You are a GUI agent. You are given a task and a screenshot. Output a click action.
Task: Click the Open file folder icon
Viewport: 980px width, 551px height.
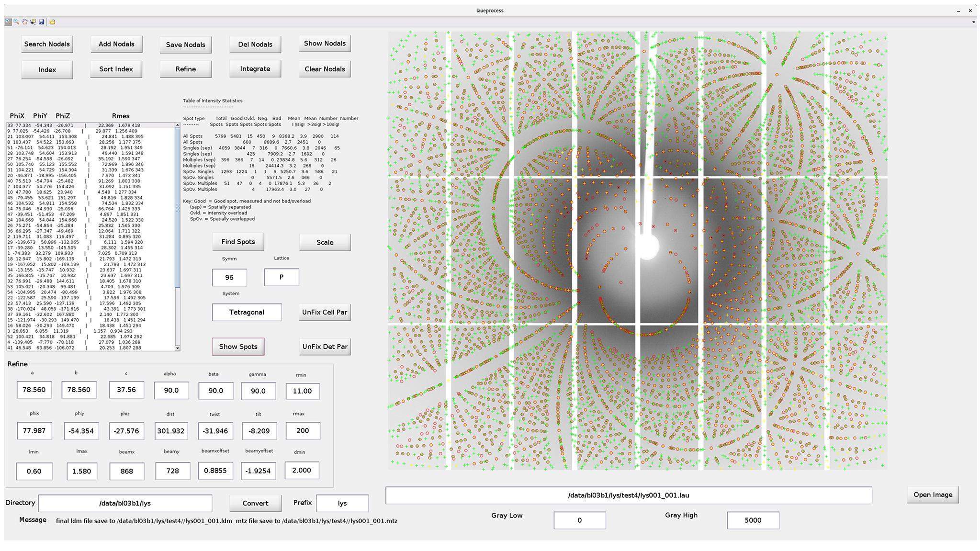click(x=52, y=22)
